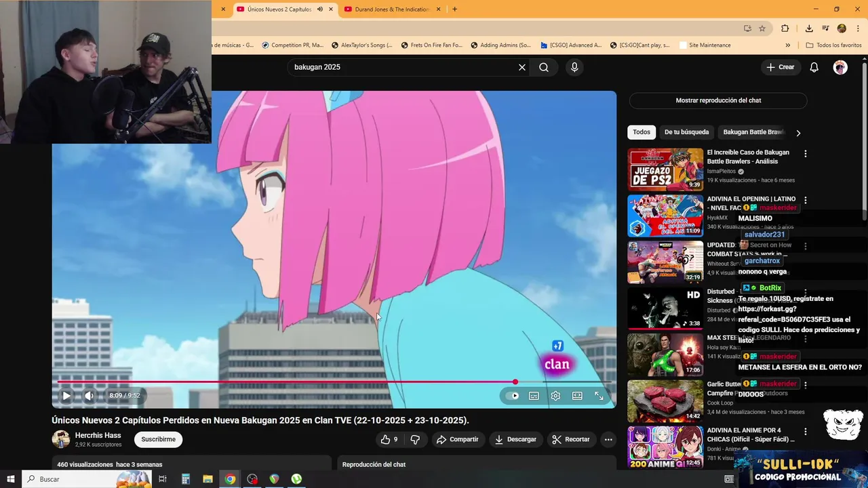Switch to theater mode view
The width and height of the screenshot is (868, 488).
tap(577, 396)
